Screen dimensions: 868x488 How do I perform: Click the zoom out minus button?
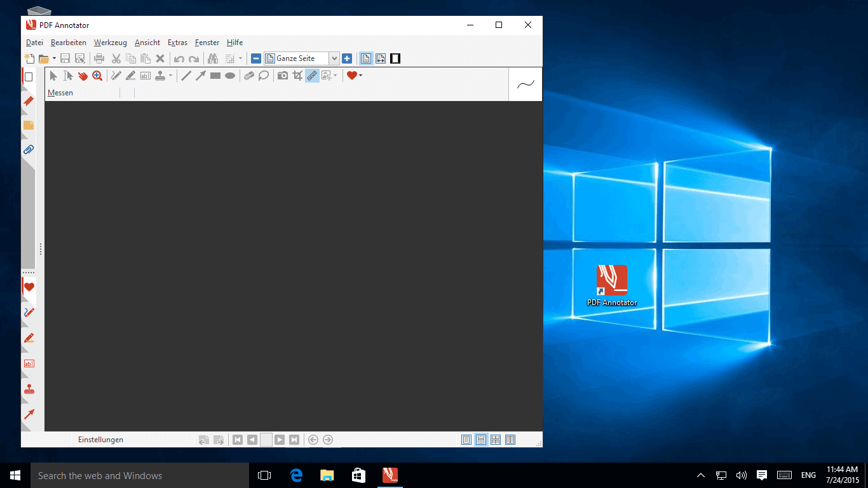(x=256, y=58)
